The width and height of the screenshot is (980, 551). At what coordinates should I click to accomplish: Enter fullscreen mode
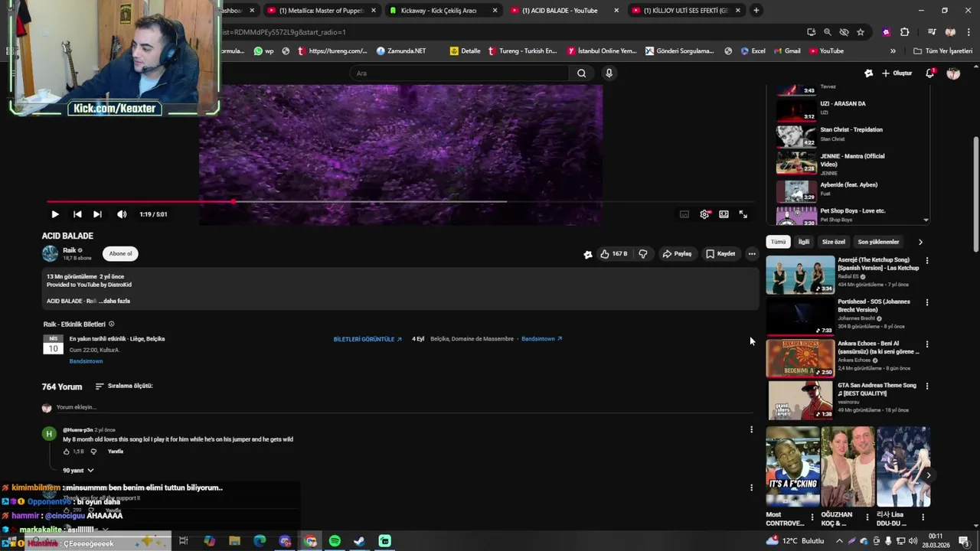point(743,214)
